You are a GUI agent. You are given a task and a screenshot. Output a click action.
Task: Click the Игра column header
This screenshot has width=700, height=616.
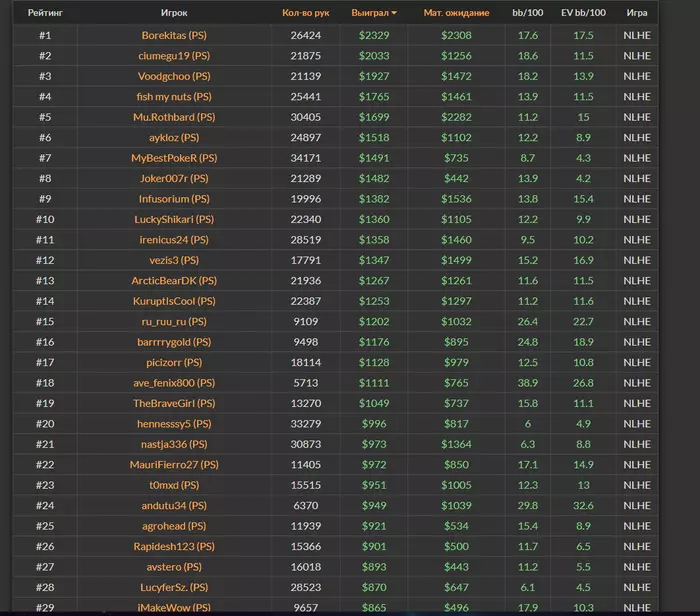[x=637, y=13]
